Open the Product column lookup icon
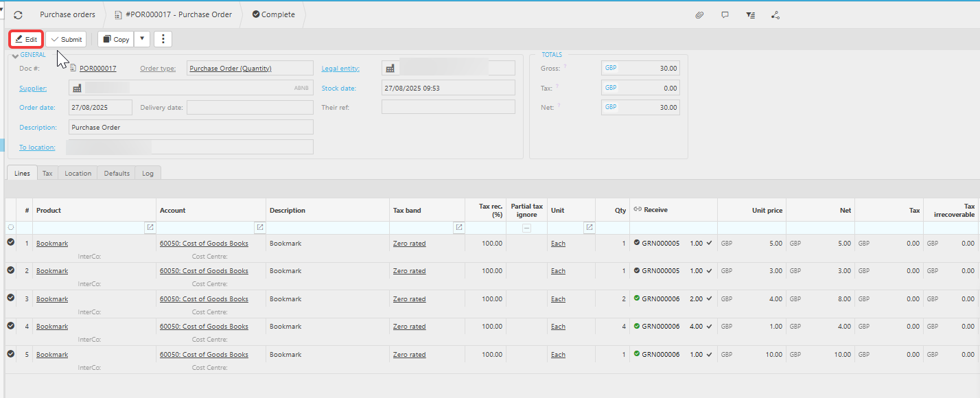 coord(150,227)
